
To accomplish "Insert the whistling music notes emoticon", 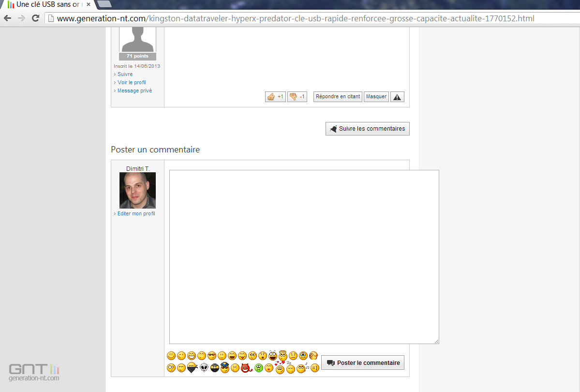I will (302, 368).
